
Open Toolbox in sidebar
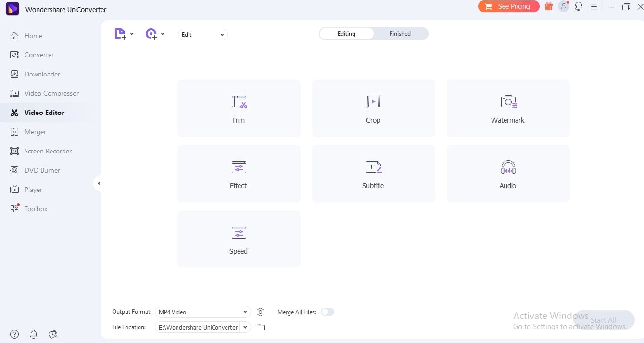51,209
